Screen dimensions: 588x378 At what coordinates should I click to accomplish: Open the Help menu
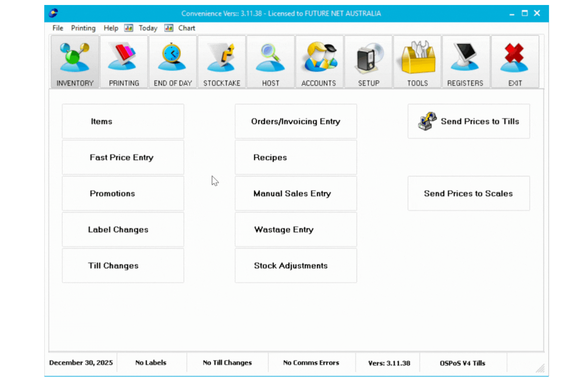tap(111, 28)
